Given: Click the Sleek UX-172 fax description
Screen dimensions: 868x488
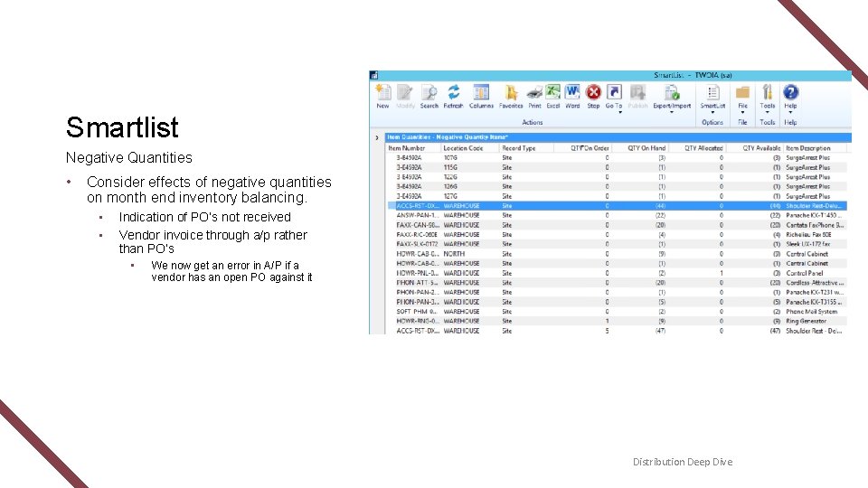Looking at the screenshot, I should 808,244.
